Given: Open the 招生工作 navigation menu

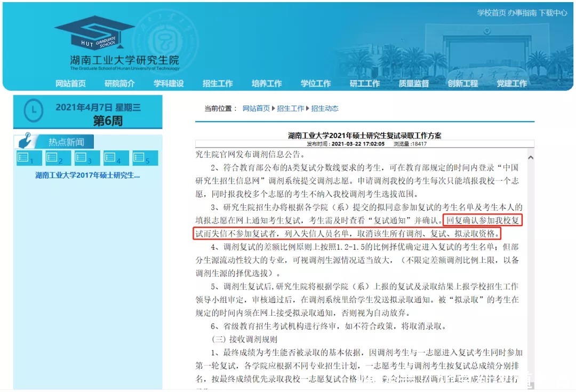Looking at the screenshot, I should [217, 84].
